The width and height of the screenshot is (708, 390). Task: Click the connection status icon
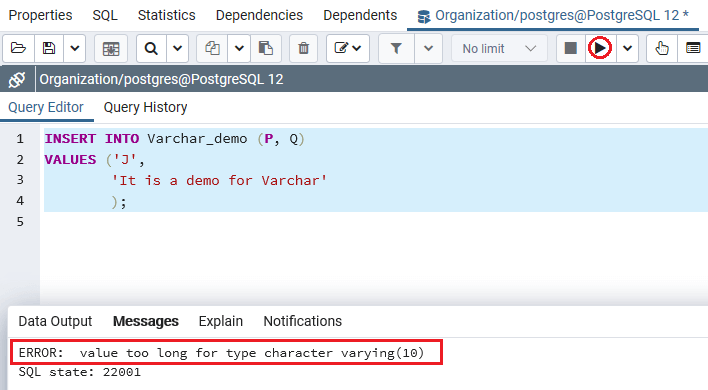(x=17, y=79)
